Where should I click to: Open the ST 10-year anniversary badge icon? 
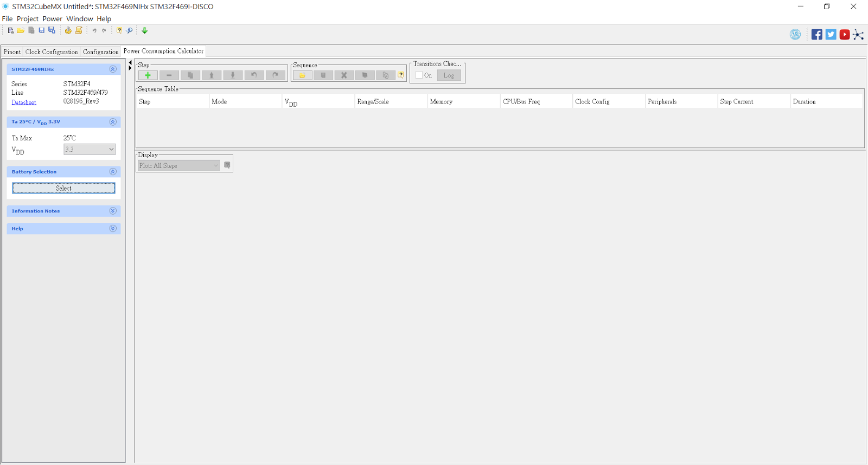[x=795, y=35]
